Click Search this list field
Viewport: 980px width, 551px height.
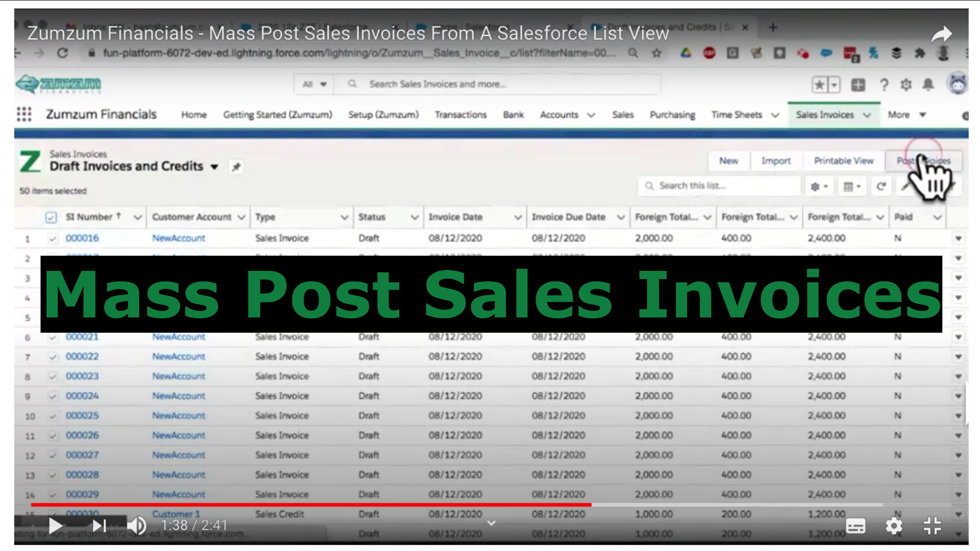(x=718, y=186)
